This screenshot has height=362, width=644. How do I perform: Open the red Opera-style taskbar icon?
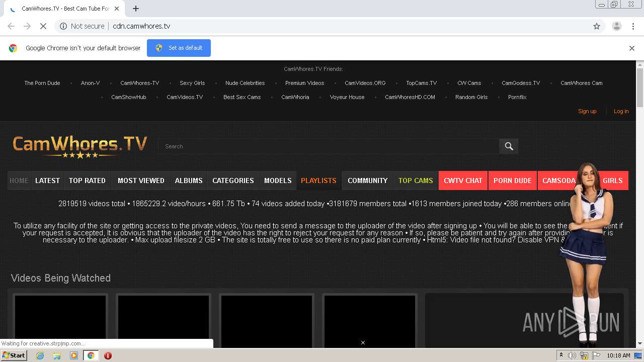pyautogui.click(x=108, y=355)
